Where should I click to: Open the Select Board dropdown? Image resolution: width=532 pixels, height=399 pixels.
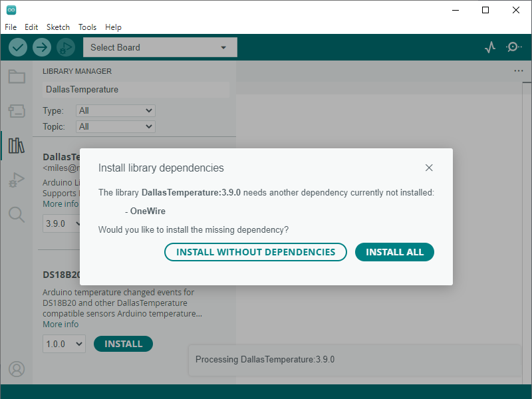tap(160, 47)
